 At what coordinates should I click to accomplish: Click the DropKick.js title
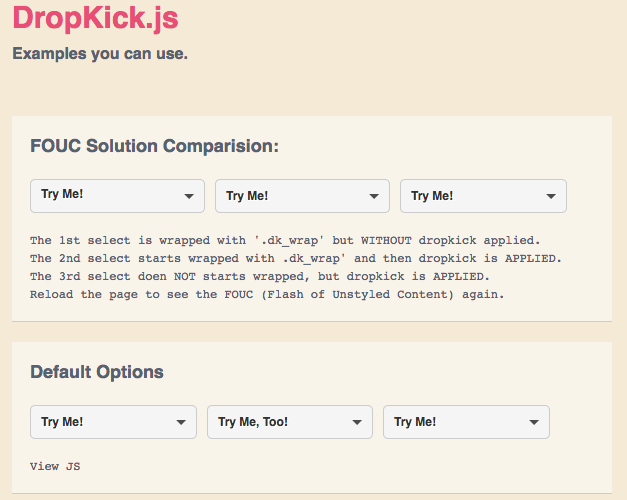coord(96,18)
